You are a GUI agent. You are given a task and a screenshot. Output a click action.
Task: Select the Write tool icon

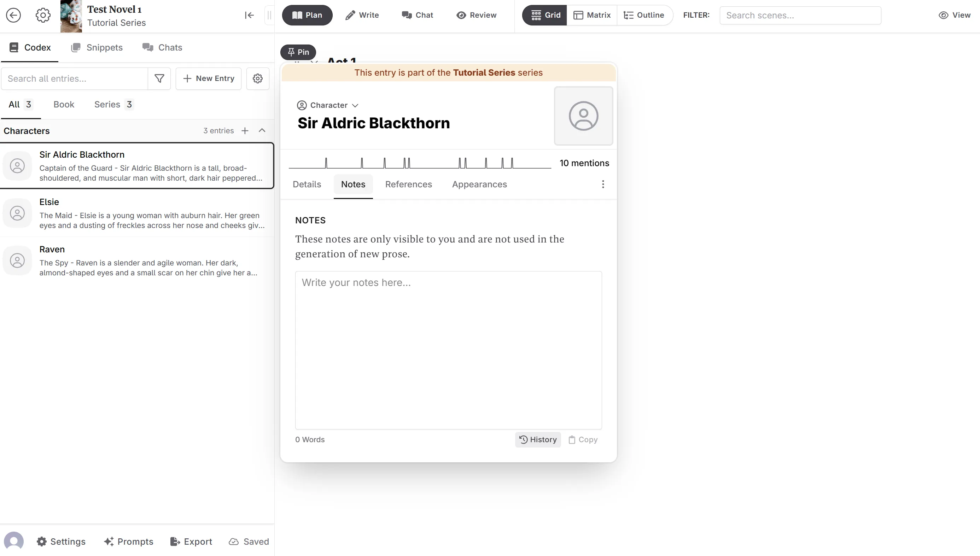tap(350, 15)
